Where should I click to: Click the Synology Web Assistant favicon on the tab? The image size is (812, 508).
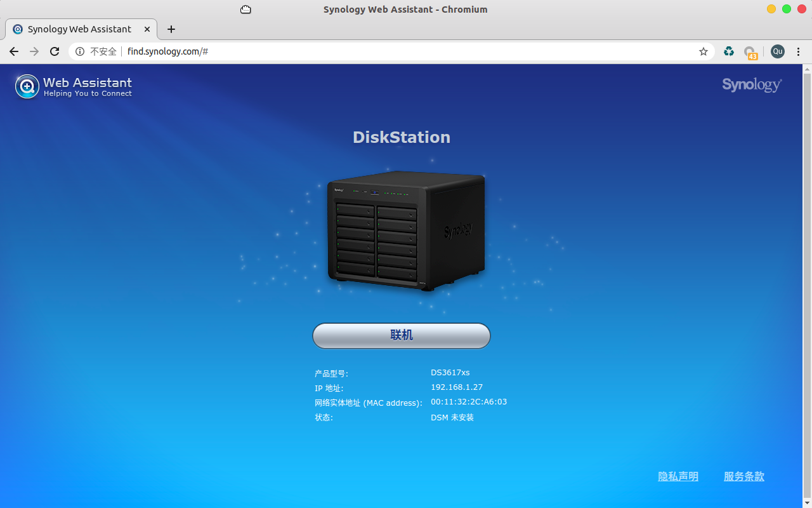point(18,29)
